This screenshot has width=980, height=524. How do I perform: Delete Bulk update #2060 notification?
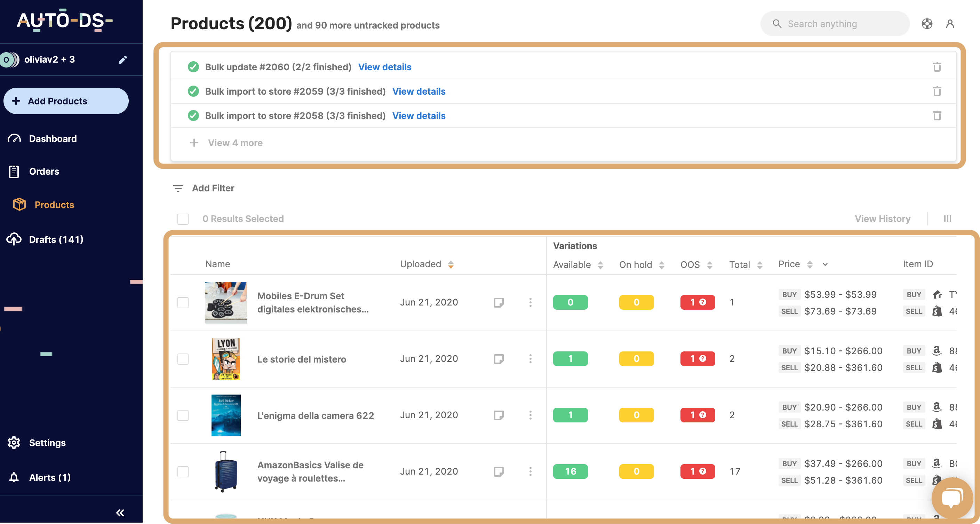click(x=937, y=67)
